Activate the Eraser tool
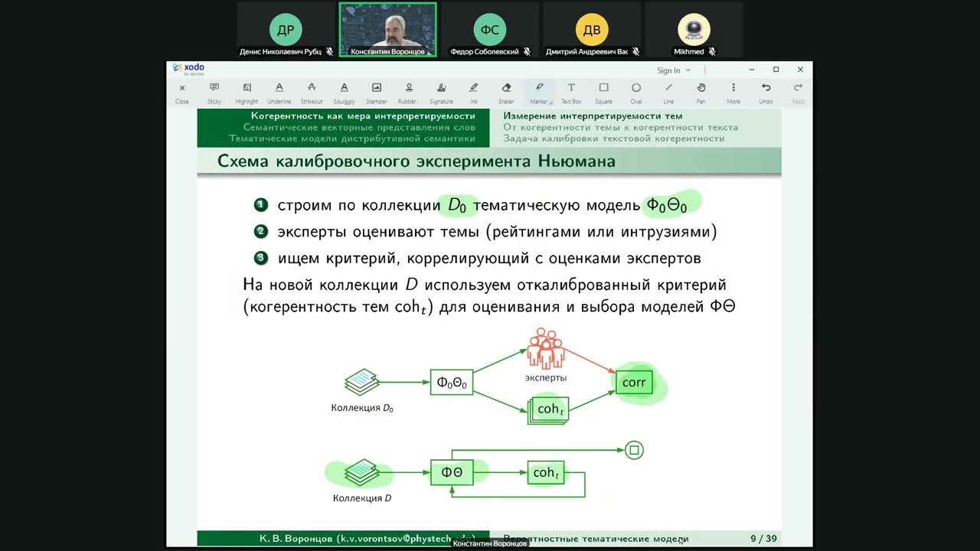Screen dimensions: 980x551 coord(506,93)
